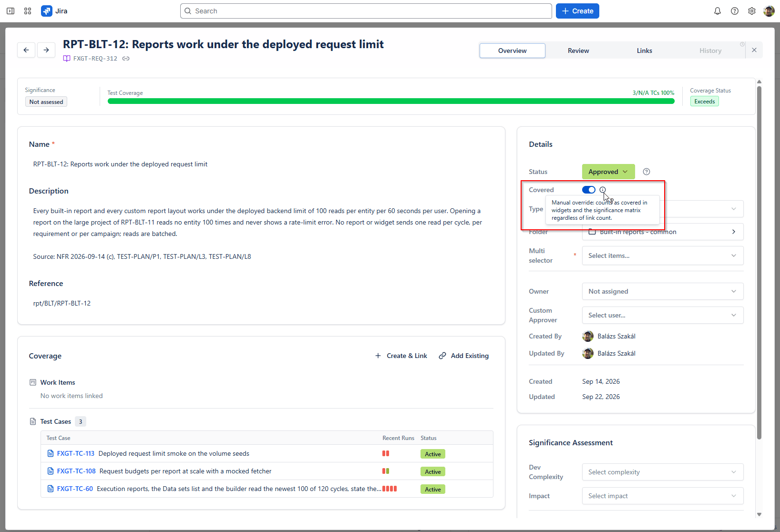Switch to the Review tab

point(578,51)
